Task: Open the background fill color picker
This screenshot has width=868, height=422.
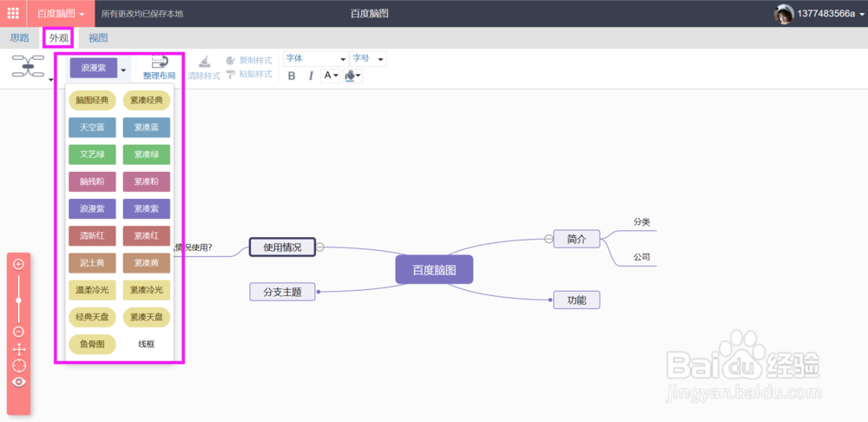Action: pos(353,76)
